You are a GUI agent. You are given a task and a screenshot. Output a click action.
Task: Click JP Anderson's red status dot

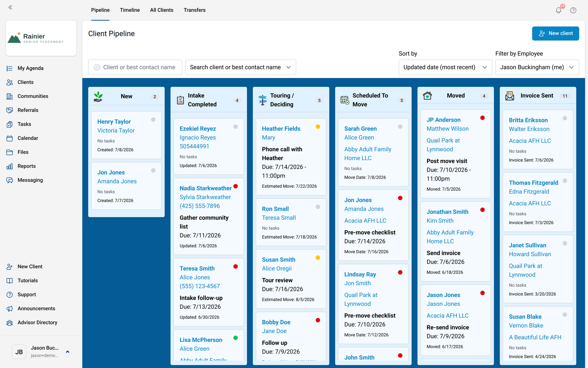click(483, 118)
